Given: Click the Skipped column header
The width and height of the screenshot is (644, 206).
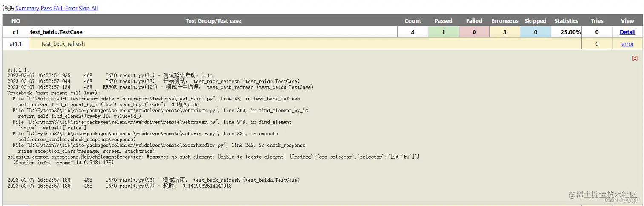Looking at the screenshot, I should (x=535, y=20).
